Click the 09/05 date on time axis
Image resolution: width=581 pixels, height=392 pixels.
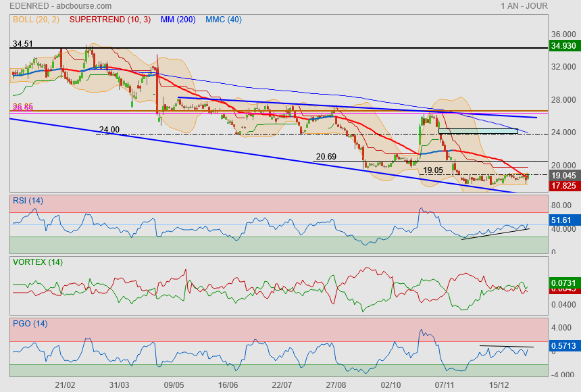pyautogui.click(x=174, y=385)
